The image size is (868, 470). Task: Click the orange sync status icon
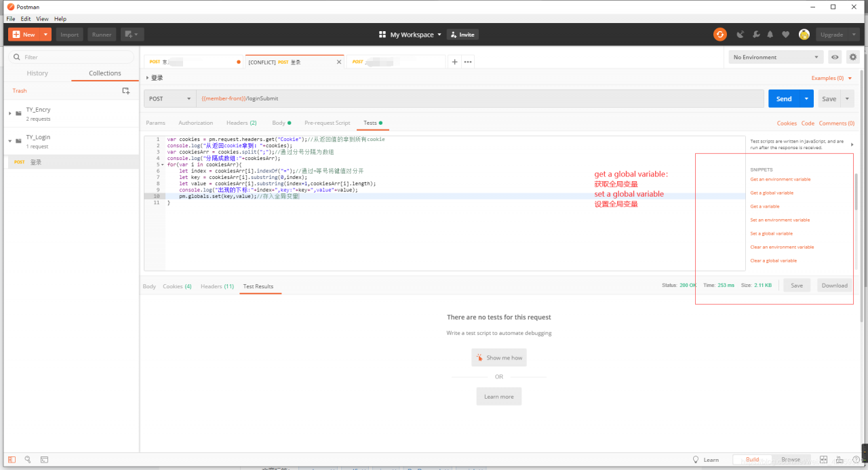coord(720,34)
